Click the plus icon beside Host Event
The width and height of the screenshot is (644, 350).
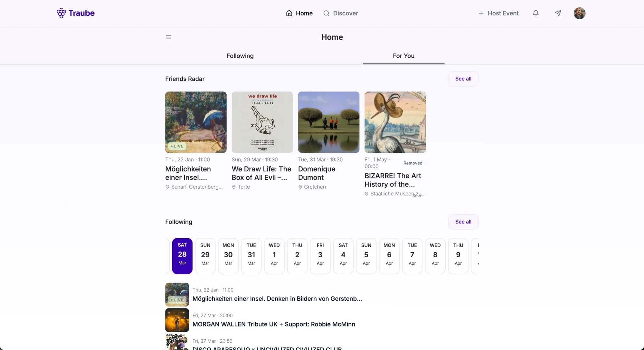pyautogui.click(x=481, y=13)
